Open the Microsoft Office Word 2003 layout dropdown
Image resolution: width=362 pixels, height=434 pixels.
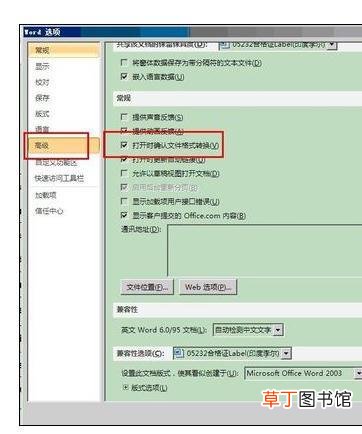[358, 373]
